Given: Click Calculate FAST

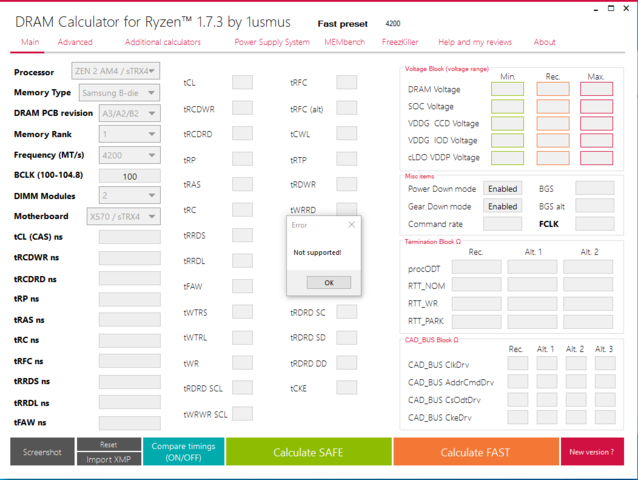Looking at the screenshot, I should [476, 452].
